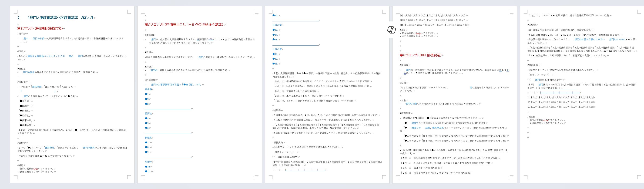
Task: Click the 「●仕事の質」 list line on page one
Action: tap(26, 125)
